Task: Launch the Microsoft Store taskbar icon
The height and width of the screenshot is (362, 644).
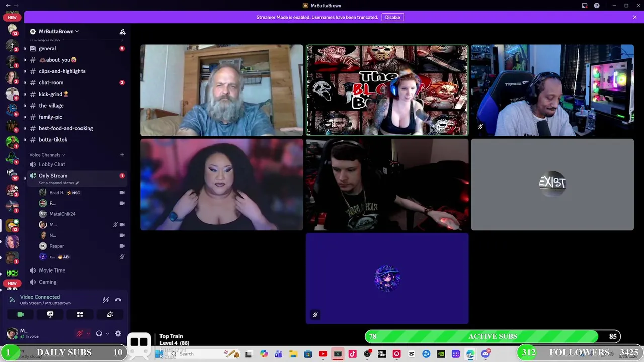Action: point(308,354)
